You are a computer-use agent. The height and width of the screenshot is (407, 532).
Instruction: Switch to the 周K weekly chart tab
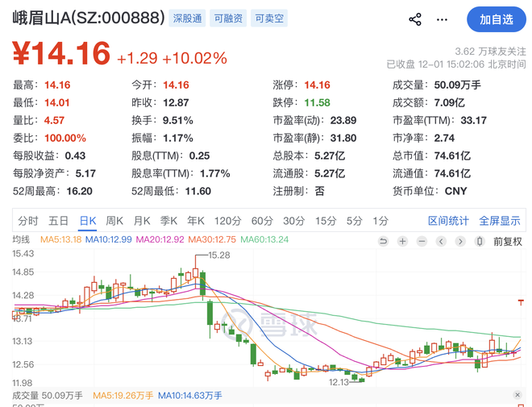point(114,221)
